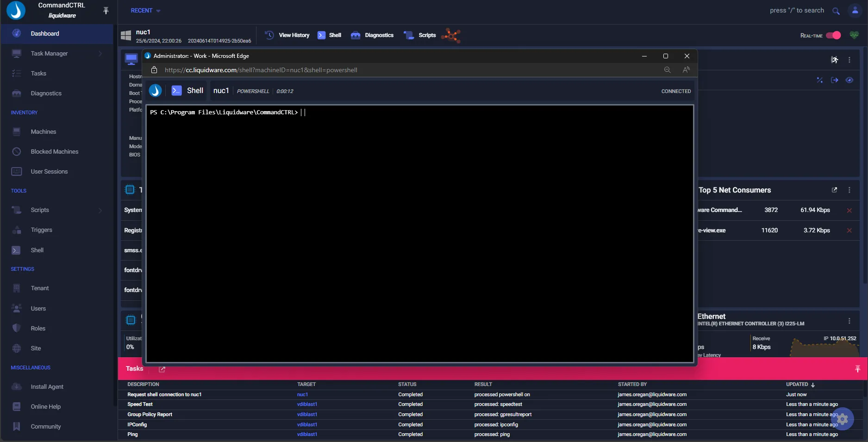Click vdiblast1 link in Speed Test row
Viewport: 868px width, 442px height.
(x=307, y=405)
